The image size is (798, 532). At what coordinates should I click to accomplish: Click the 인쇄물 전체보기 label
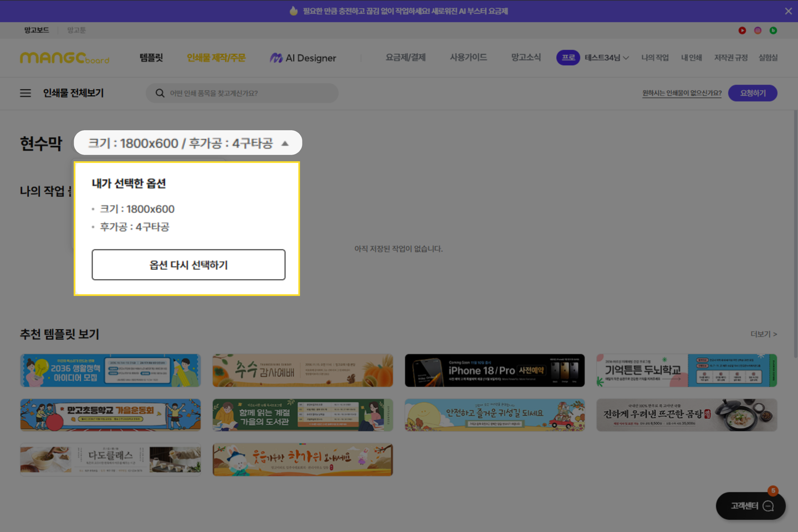(73, 93)
